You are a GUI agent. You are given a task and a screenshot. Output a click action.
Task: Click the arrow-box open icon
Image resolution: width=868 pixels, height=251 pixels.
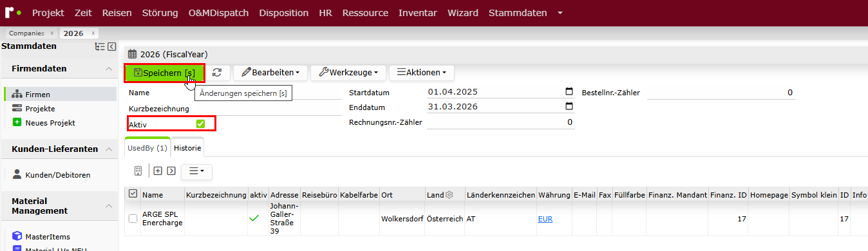[x=171, y=171]
